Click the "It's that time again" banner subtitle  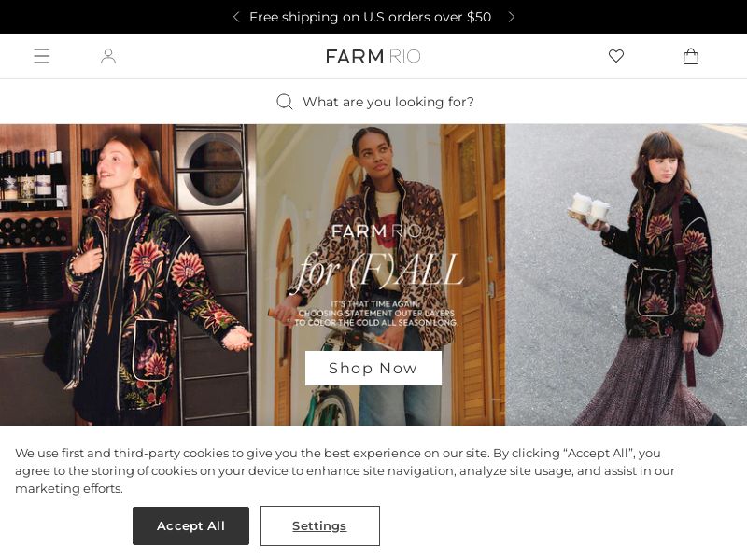click(x=377, y=314)
